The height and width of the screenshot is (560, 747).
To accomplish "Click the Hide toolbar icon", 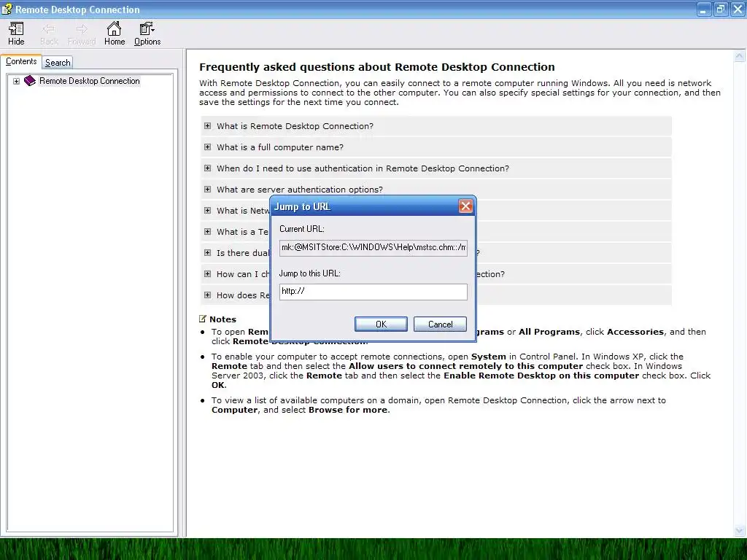I will click(16, 34).
